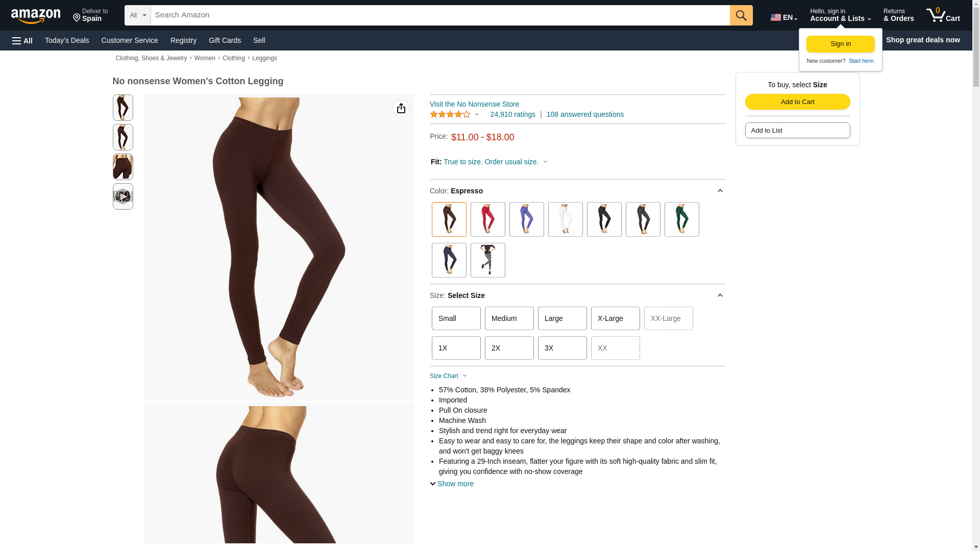Play the product video thumbnail
This screenshot has width=980, height=551.
coord(123,196)
